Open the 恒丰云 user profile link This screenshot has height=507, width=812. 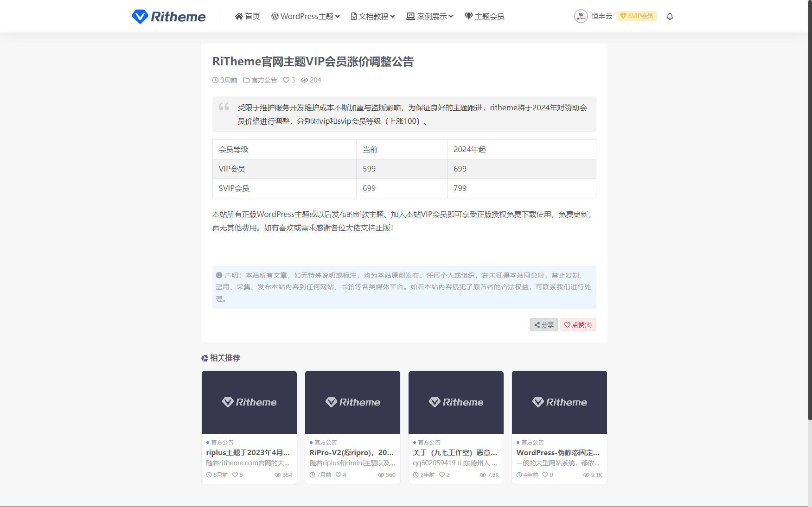[601, 16]
